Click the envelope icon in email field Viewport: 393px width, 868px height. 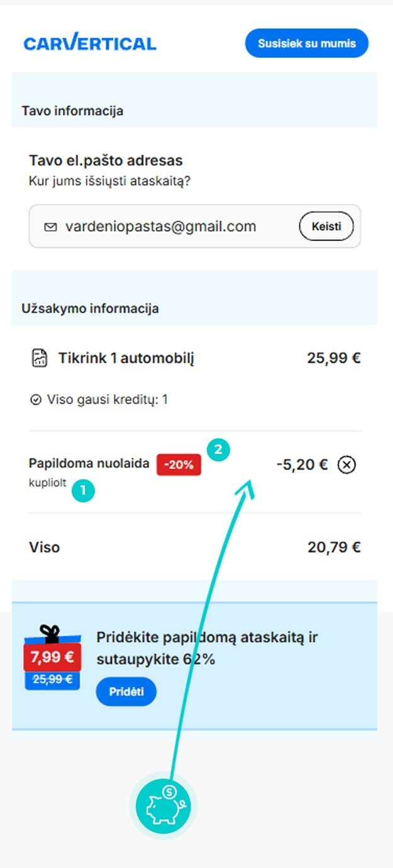point(50,227)
